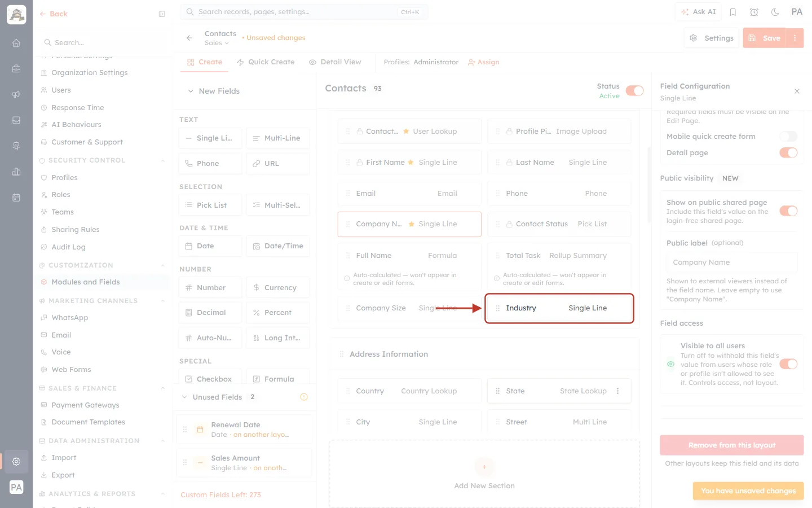The image size is (812, 508).
Task: Click the info icon beside Unused Fields
Action: [x=304, y=397]
